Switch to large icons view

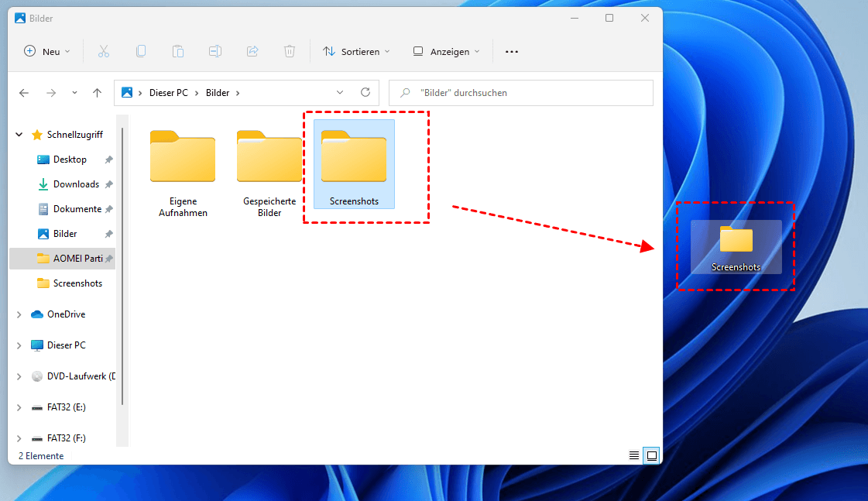tap(652, 455)
